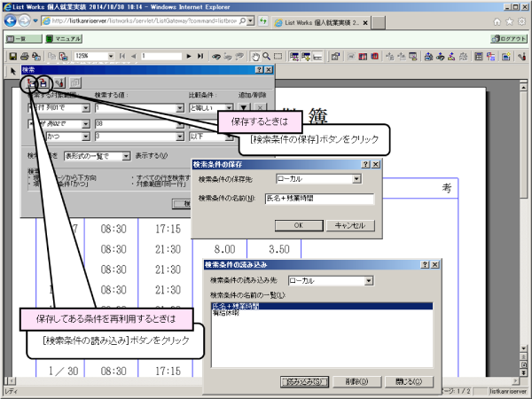Click the arrow pointer tool icon
The height and width of the screenshot is (399, 532).
[13, 71]
